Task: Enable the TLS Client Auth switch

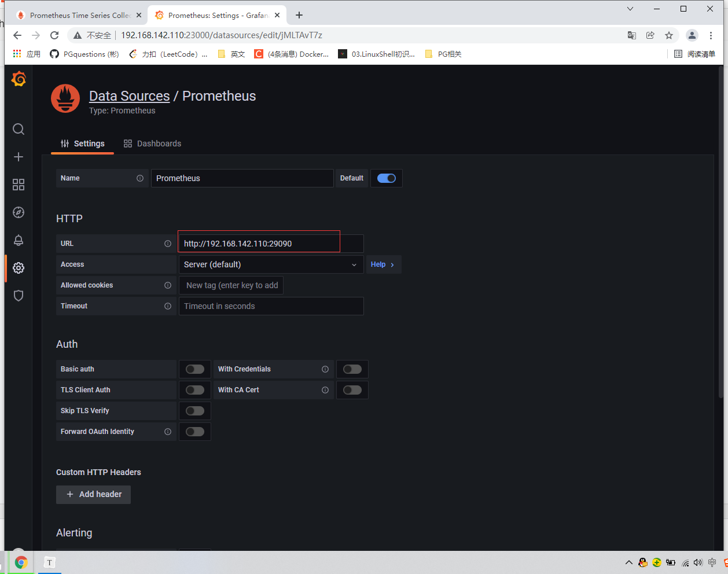Action: [x=195, y=390]
